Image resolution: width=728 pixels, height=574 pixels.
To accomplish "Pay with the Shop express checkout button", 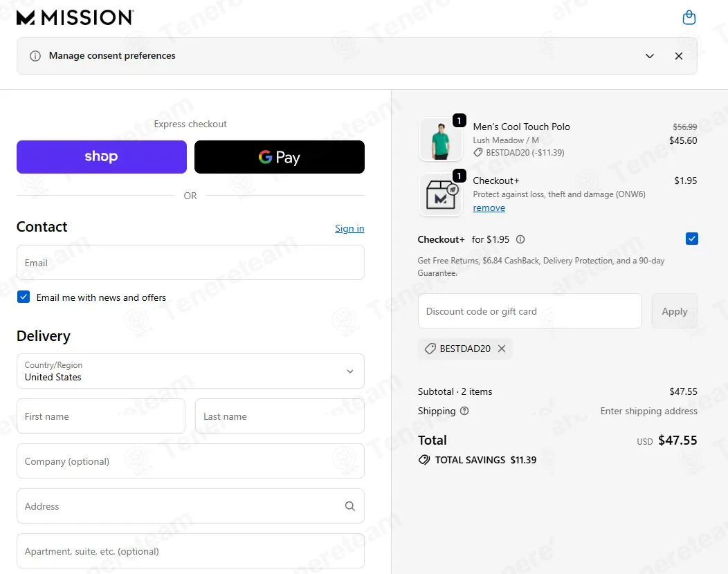I will coord(102,157).
